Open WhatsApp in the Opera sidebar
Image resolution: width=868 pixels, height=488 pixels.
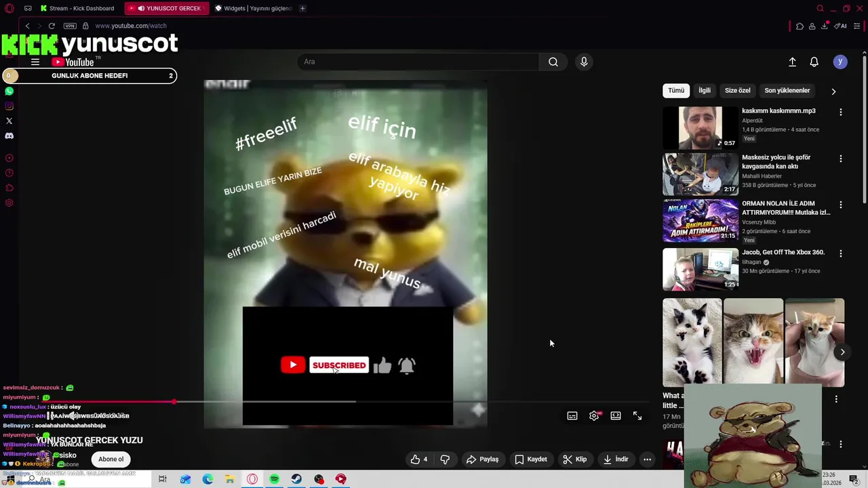tap(9, 91)
